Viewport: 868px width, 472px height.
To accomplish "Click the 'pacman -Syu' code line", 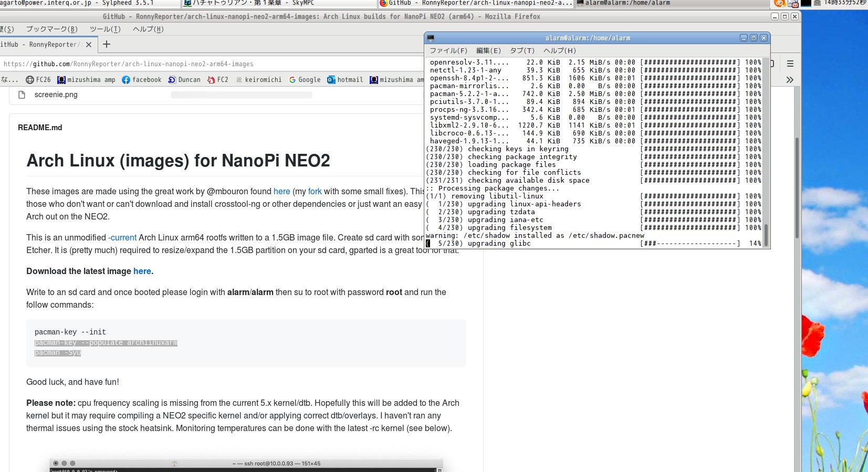I will (x=58, y=353).
